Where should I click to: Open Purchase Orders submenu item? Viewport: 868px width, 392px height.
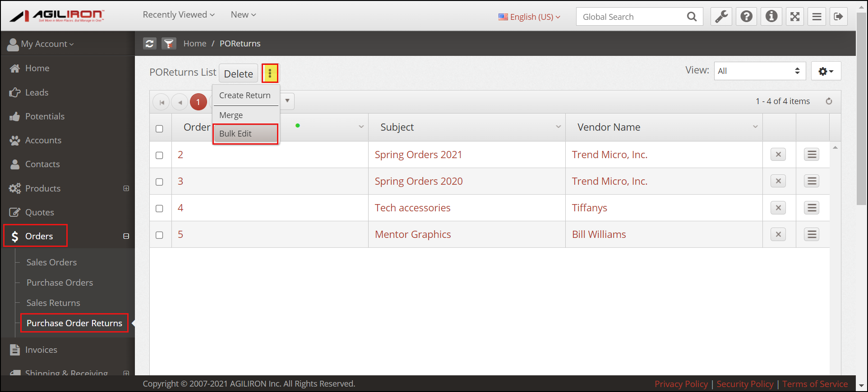(x=60, y=283)
